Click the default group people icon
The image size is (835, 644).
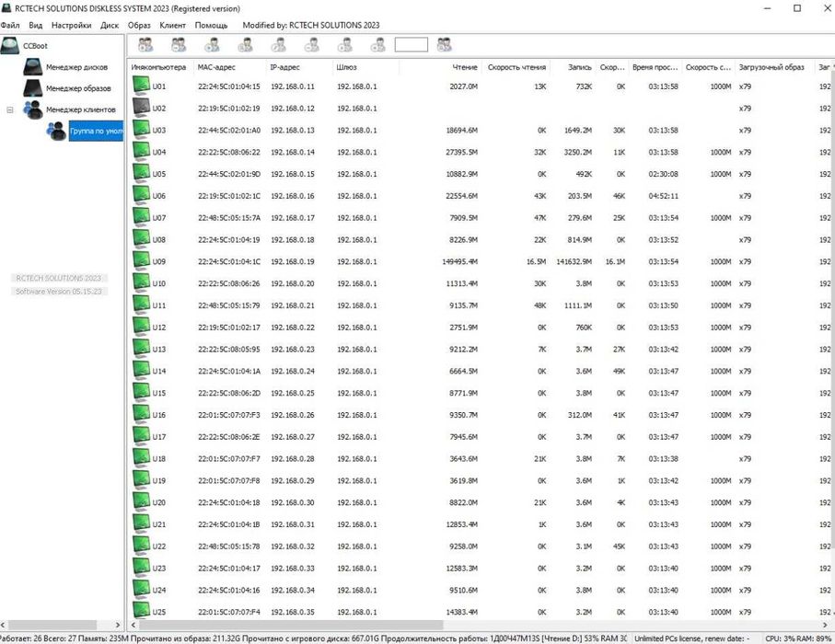tap(56, 131)
